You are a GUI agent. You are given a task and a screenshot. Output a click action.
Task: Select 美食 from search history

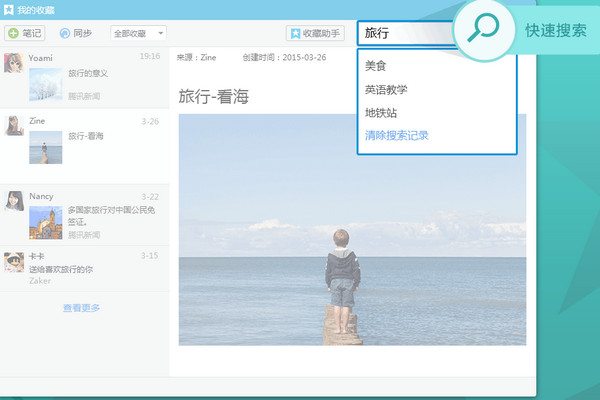click(x=375, y=68)
